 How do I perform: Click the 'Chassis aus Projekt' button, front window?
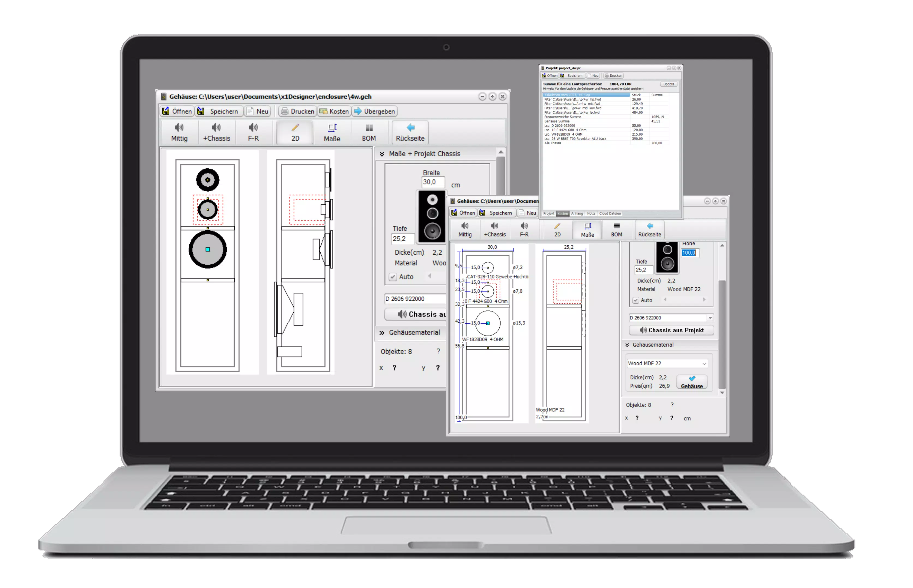pos(671,330)
